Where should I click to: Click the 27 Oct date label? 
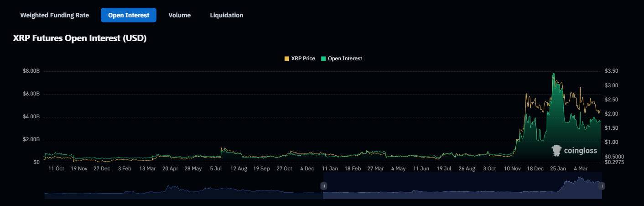point(284,169)
